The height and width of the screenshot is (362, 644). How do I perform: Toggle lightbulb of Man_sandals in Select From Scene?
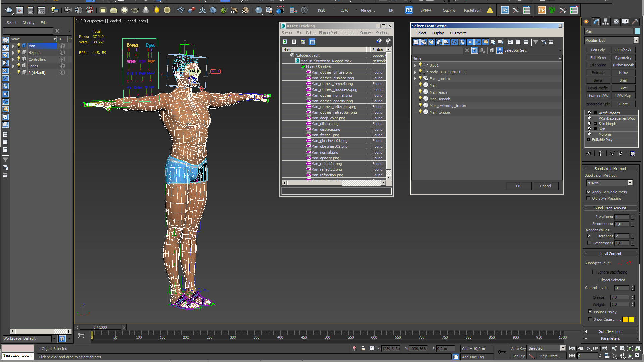click(x=420, y=99)
